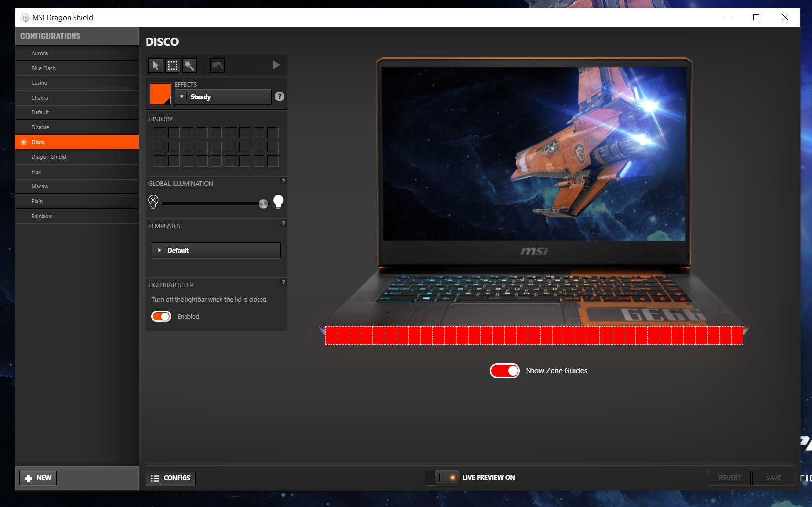Adjust the Global Illumination slider handle
Screen dimensions: 812x507
[263, 204]
